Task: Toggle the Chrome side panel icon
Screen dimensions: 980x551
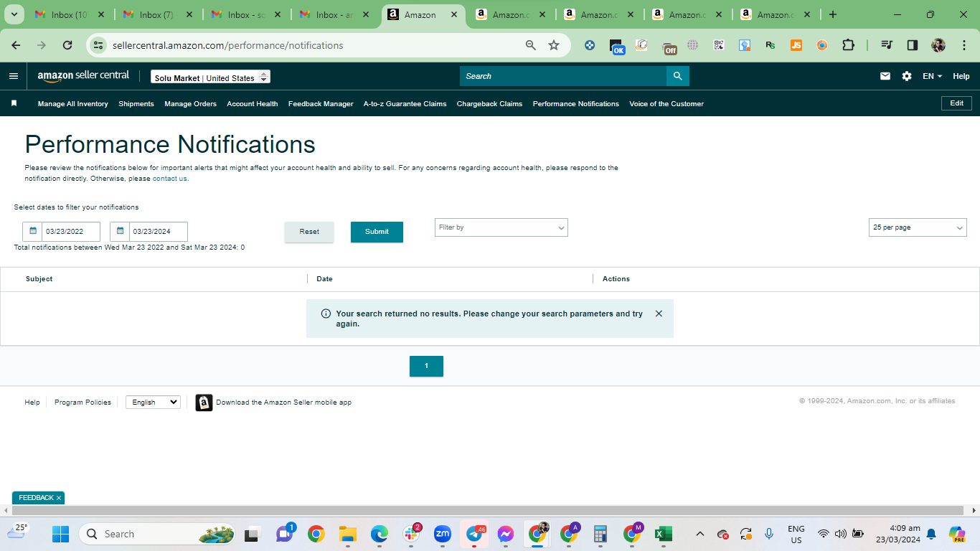Action: [x=913, y=45]
